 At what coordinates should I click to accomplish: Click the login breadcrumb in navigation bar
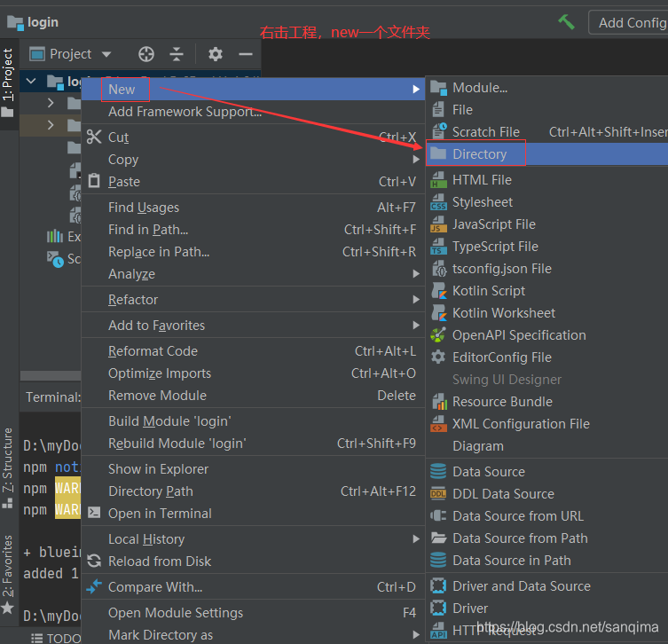point(33,22)
